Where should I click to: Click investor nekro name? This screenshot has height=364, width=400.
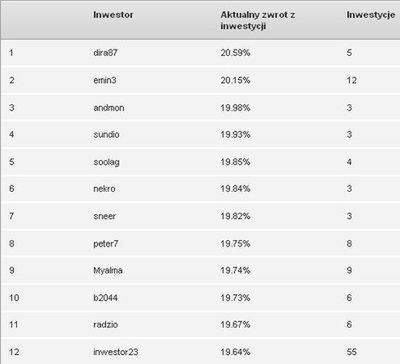point(104,189)
